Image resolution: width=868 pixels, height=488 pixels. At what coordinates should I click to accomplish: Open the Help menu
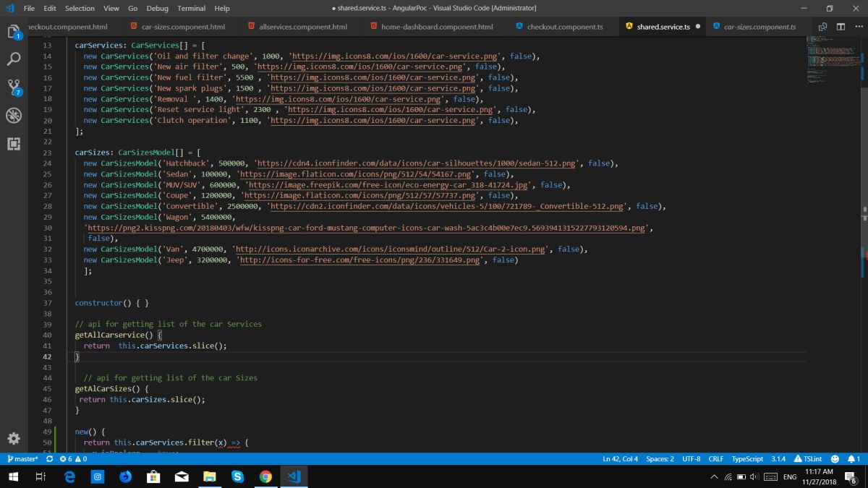222,8
